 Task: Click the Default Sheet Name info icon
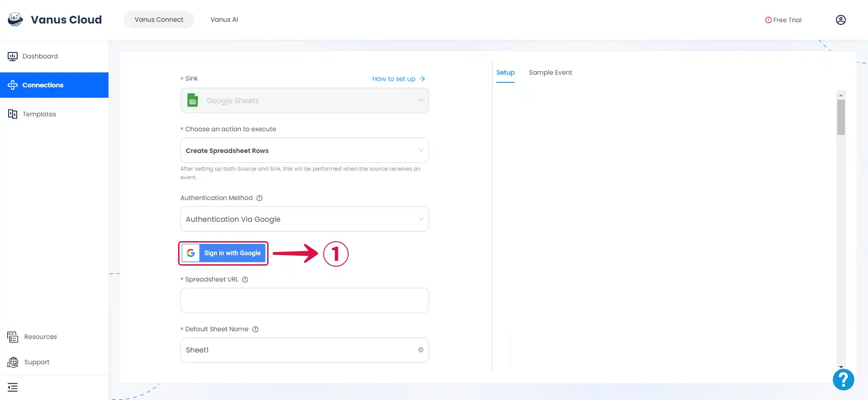tap(255, 329)
